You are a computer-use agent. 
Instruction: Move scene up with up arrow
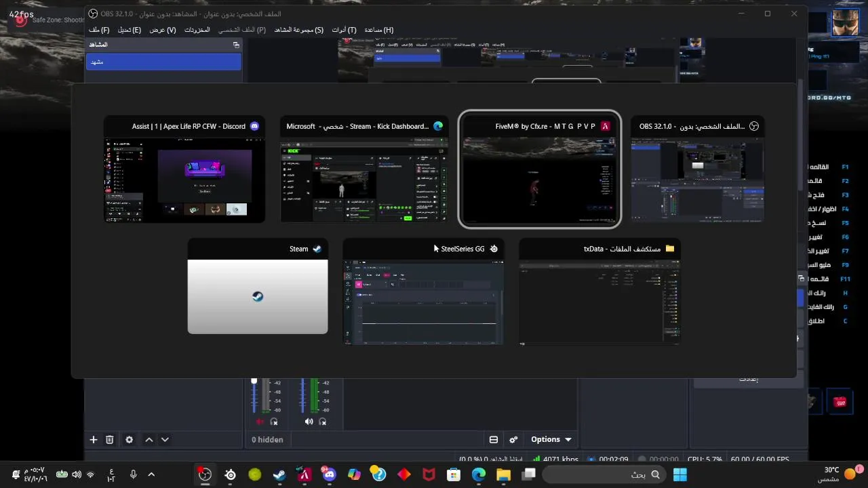[x=149, y=439]
